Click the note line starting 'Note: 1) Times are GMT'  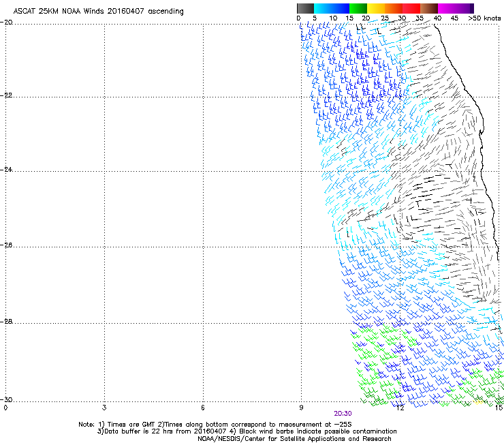click(215, 425)
